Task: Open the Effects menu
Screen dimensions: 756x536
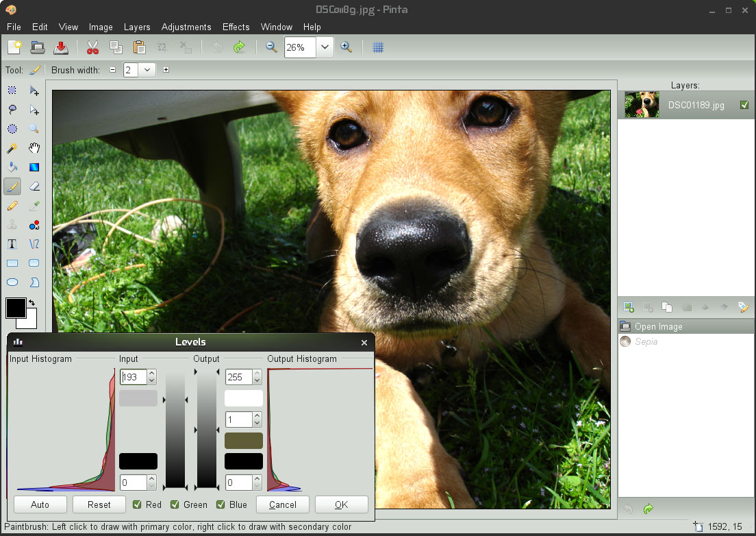Action: [x=236, y=27]
